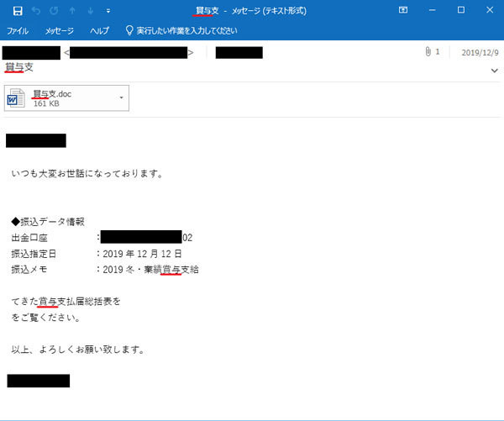Click the 実行したい作業を入力してください search field
Viewport: 504px width, 421px height.
coord(186,31)
